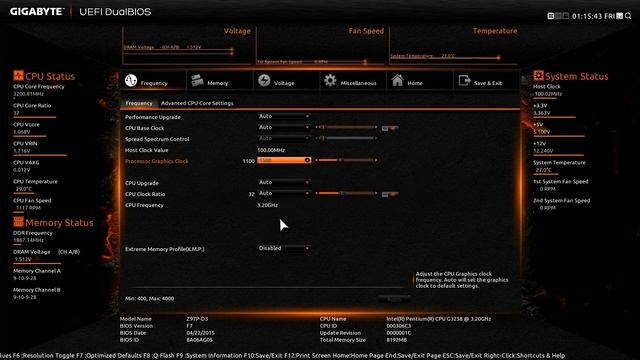The image size is (640, 360).
Task: Click the search magnifier icon
Action: click(x=628, y=16)
